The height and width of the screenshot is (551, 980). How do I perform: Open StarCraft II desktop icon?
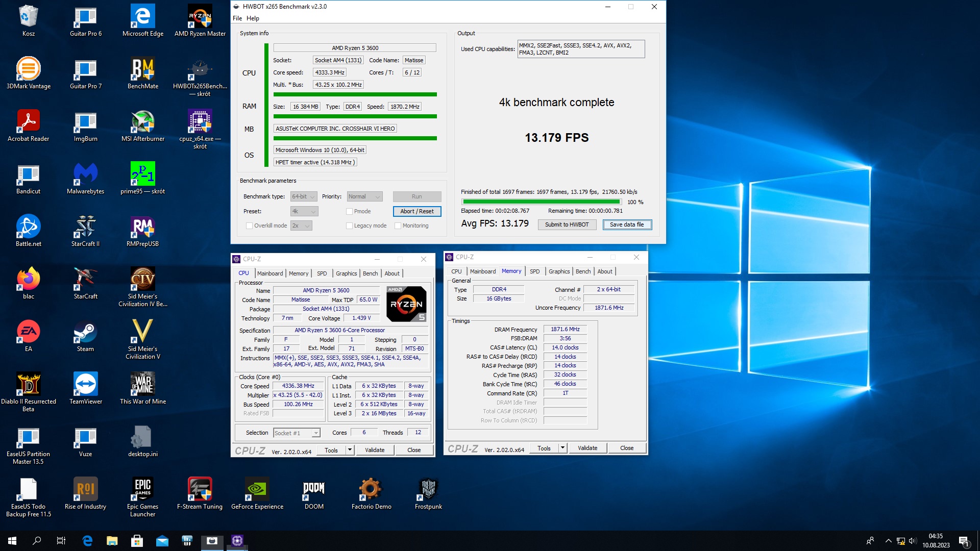pos(86,231)
